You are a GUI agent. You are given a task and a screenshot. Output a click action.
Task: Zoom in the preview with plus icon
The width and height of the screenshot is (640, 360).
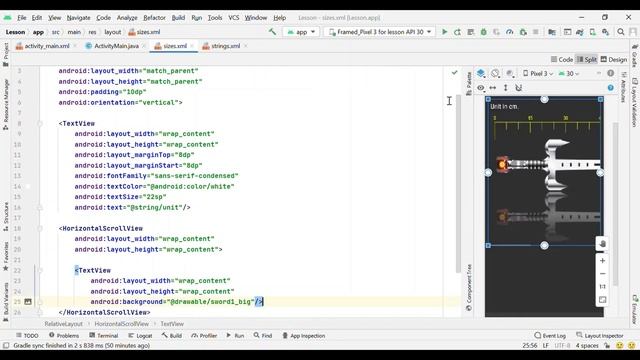602,260
